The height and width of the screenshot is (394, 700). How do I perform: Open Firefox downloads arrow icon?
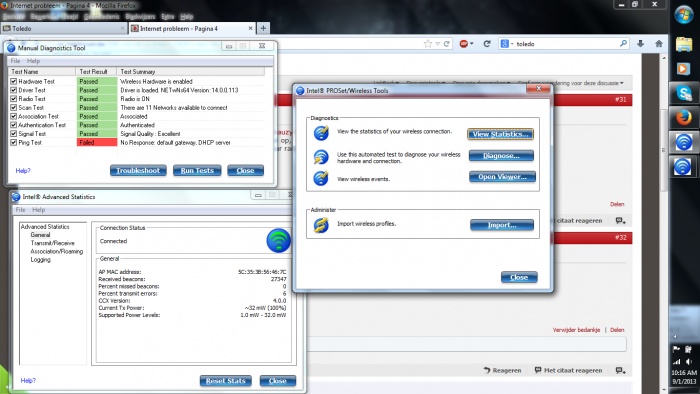[x=640, y=43]
